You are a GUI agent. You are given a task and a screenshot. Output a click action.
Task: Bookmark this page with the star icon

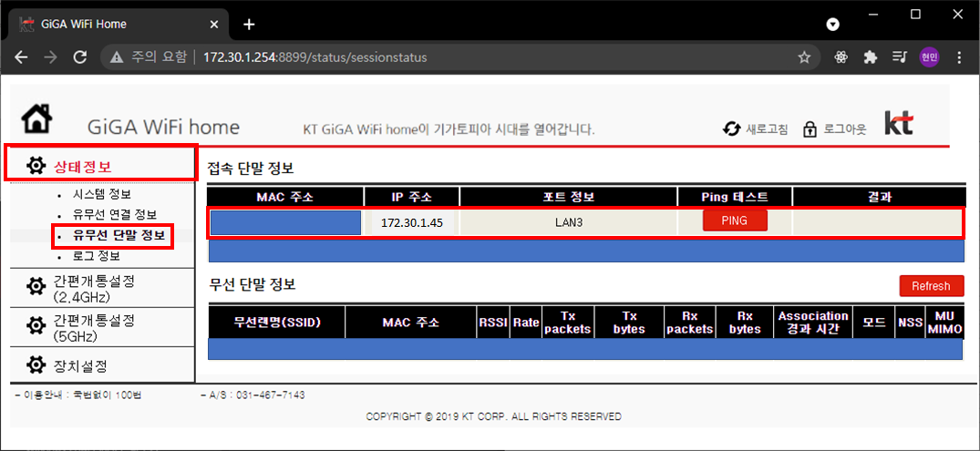point(804,57)
